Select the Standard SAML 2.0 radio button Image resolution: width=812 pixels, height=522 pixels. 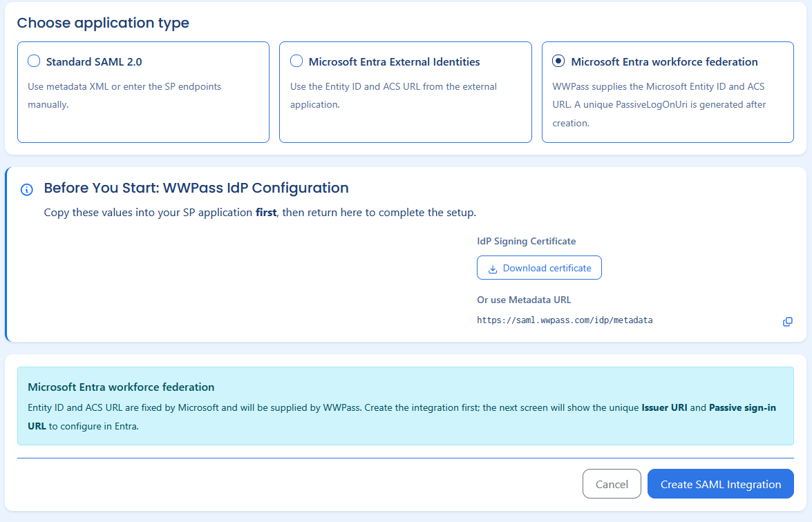click(34, 61)
